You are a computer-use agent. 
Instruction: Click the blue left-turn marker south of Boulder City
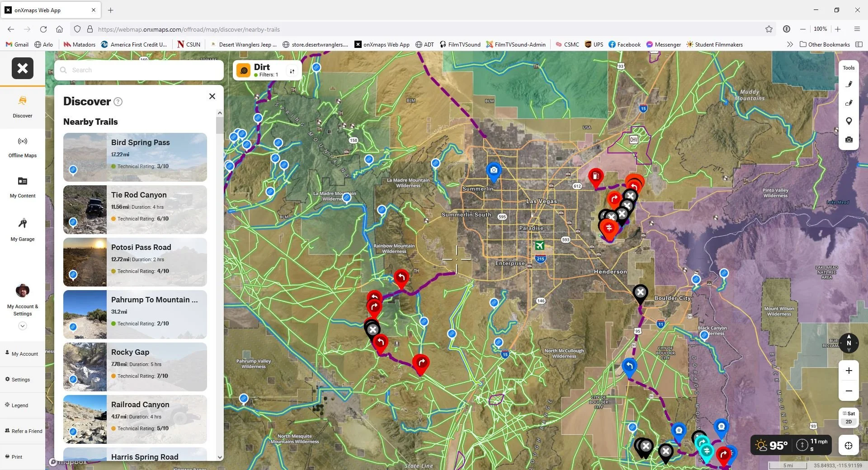point(629,367)
